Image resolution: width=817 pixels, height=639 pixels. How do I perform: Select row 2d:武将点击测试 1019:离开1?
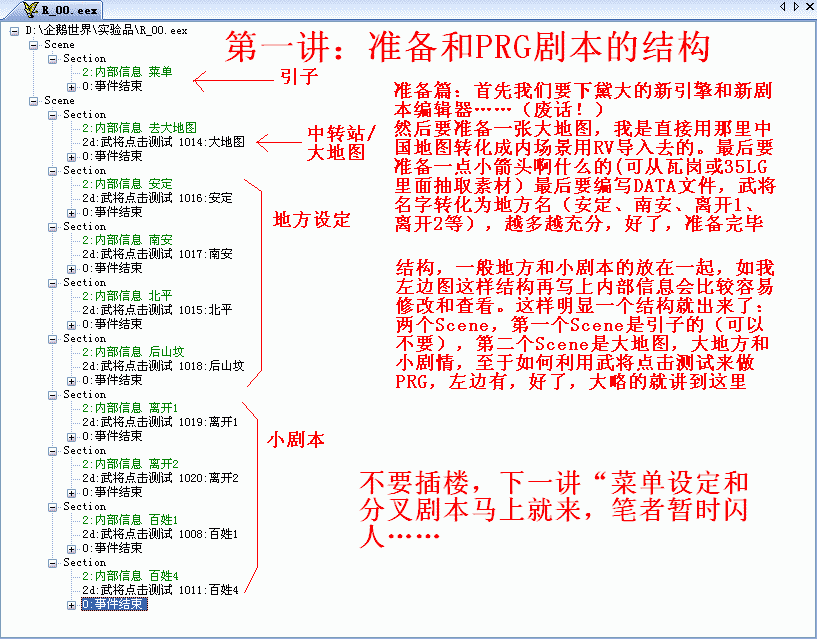pyautogui.click(x=160, y=422)
